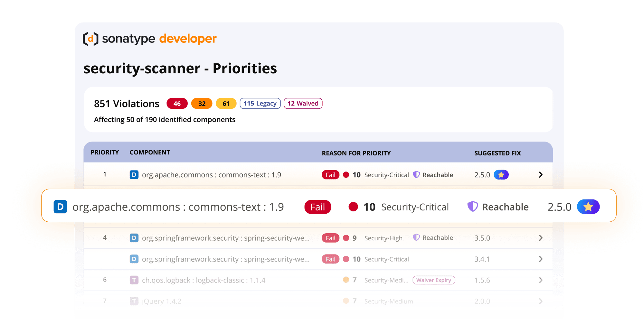Click T icon in logback-classic row
The height and width of the screenshot is (324, 644).
pos(134,280)
